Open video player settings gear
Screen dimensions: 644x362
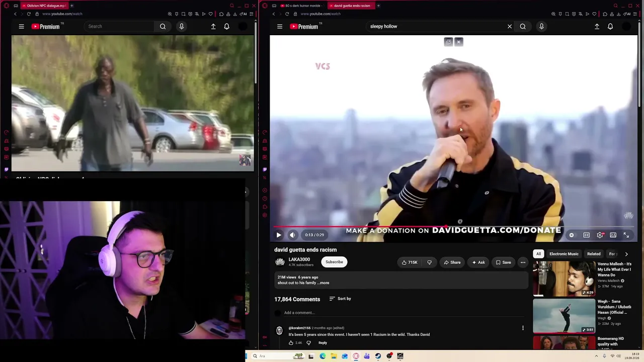pos(600,235)
